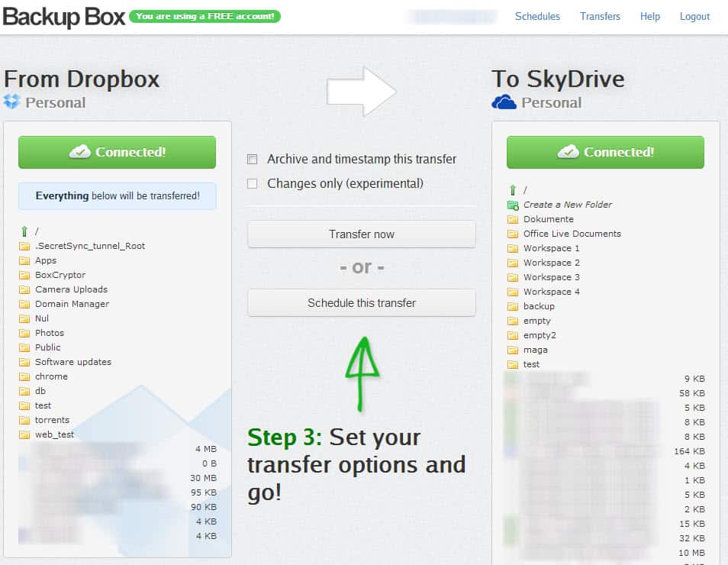
Task: Open the Transfers page
Action: point(600,16)
